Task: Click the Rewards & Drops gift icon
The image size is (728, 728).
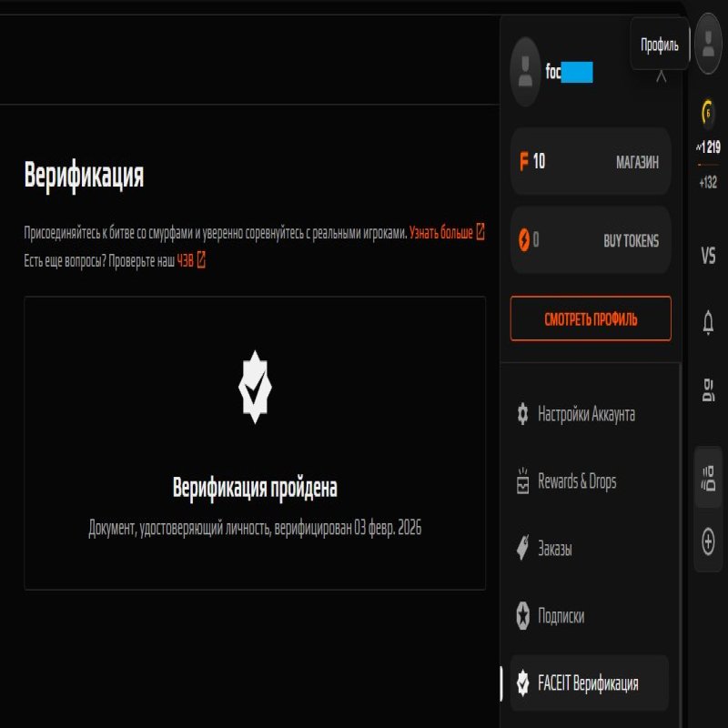Action: pyautogui.click(x=522, y=480)
